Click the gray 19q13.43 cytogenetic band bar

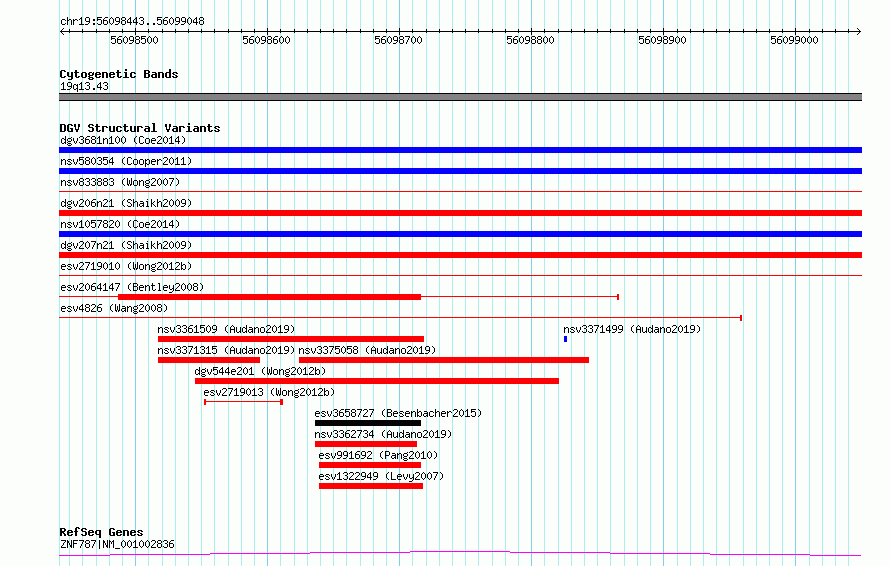[460, 97]
